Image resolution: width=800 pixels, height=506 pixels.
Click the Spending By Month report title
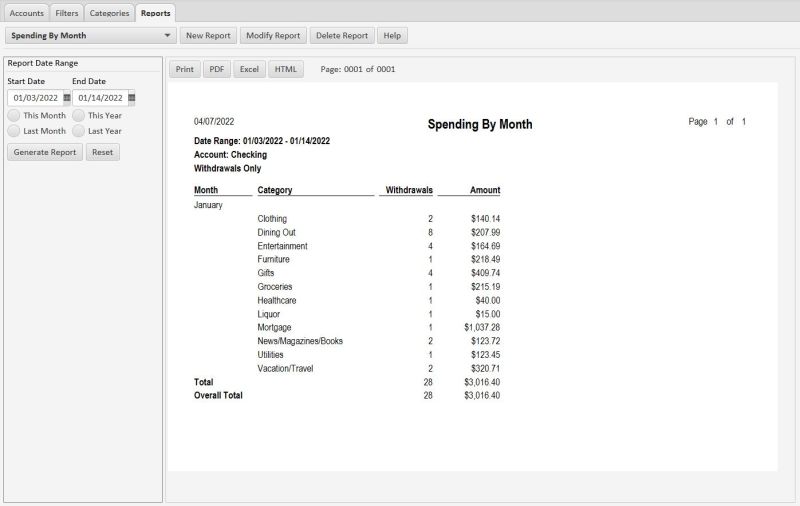point(480,124)
